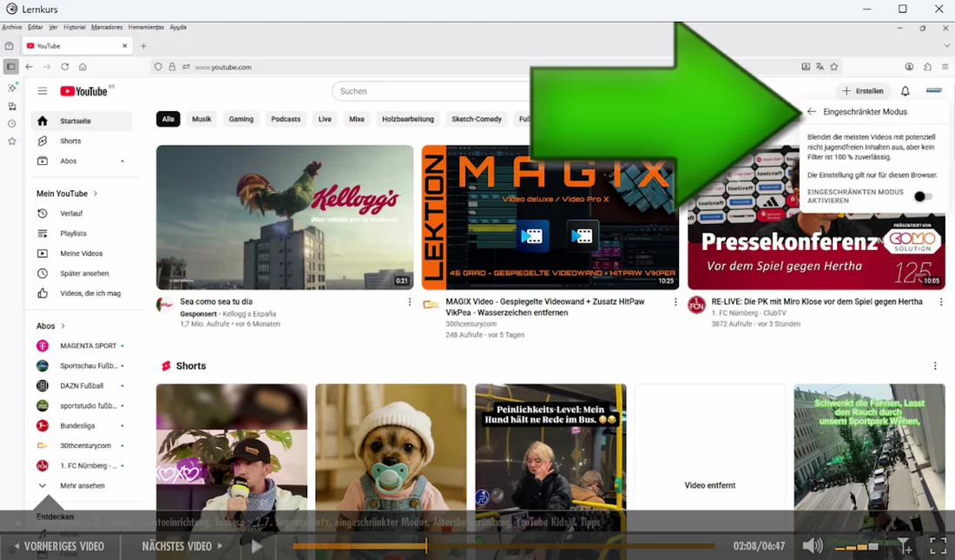Enable the Eingeschränkten Modus toggle switch

coord(923,196)
